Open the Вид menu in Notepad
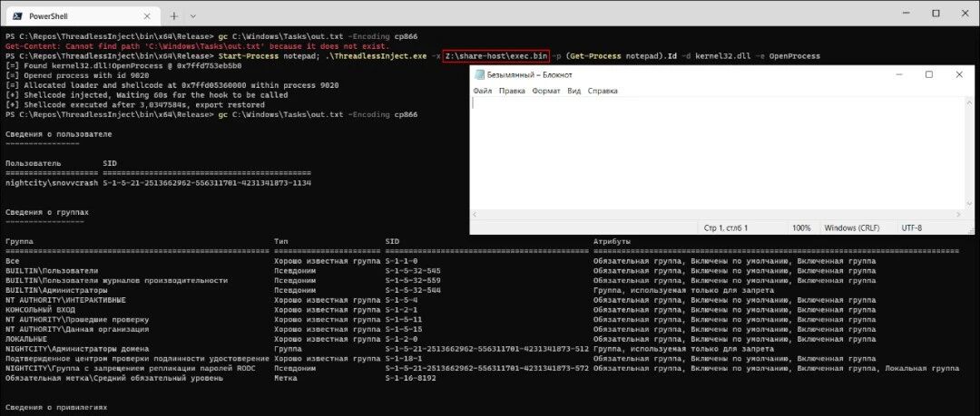The width and height of the screenshot is (980, 416). [x=573, y=91]
